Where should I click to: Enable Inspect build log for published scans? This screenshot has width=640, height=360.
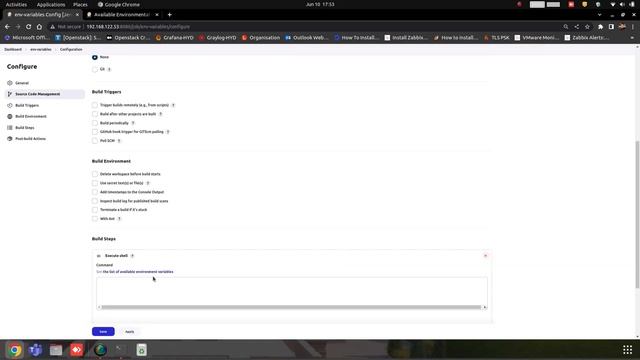95,201
